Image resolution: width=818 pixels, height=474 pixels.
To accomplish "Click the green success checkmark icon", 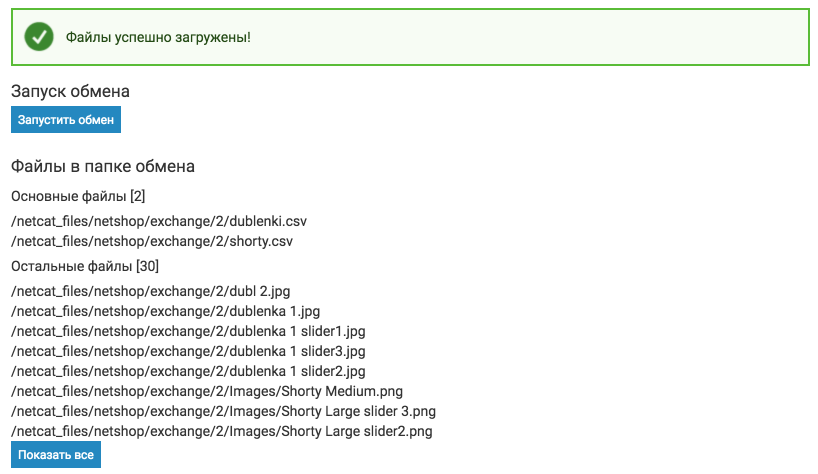I will (x=39, y=38).
